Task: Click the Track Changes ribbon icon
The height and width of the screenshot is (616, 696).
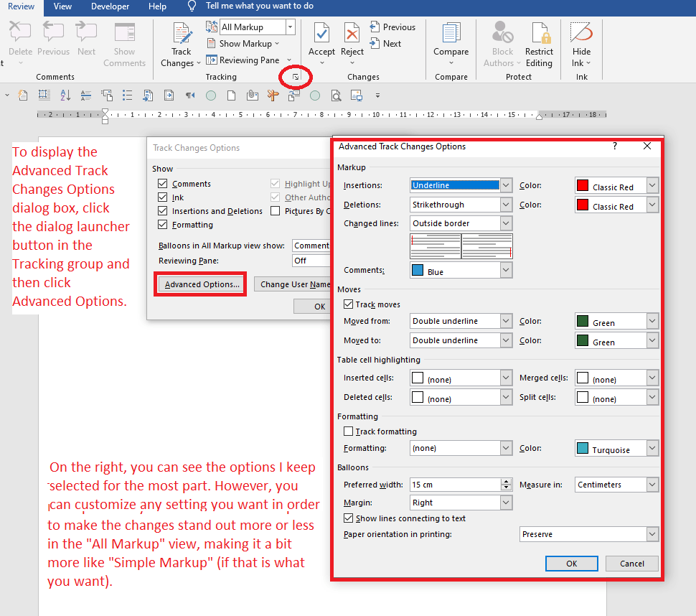Action: [182, 33]
